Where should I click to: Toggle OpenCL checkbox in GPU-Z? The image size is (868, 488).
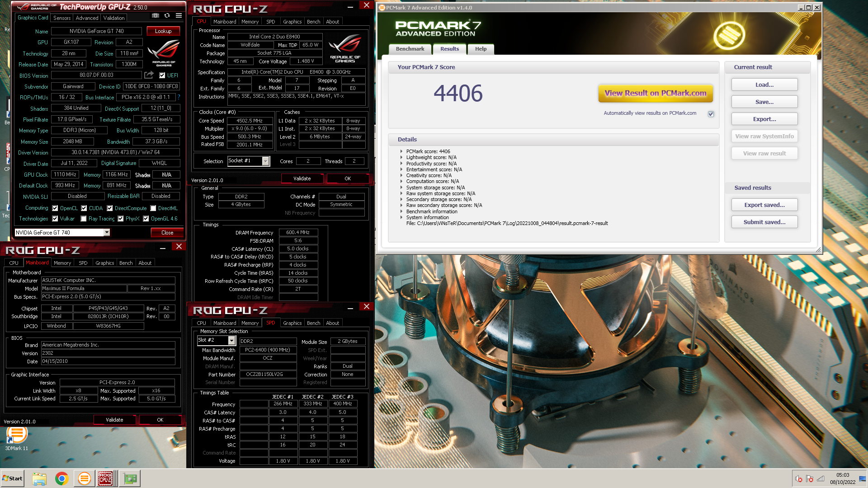[55, 208]
